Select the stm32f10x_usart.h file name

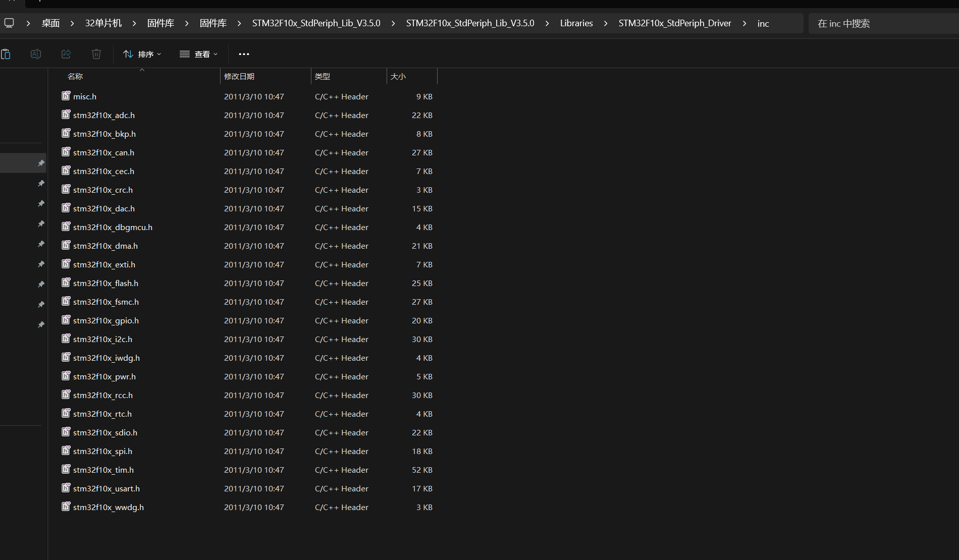[106, 488]
